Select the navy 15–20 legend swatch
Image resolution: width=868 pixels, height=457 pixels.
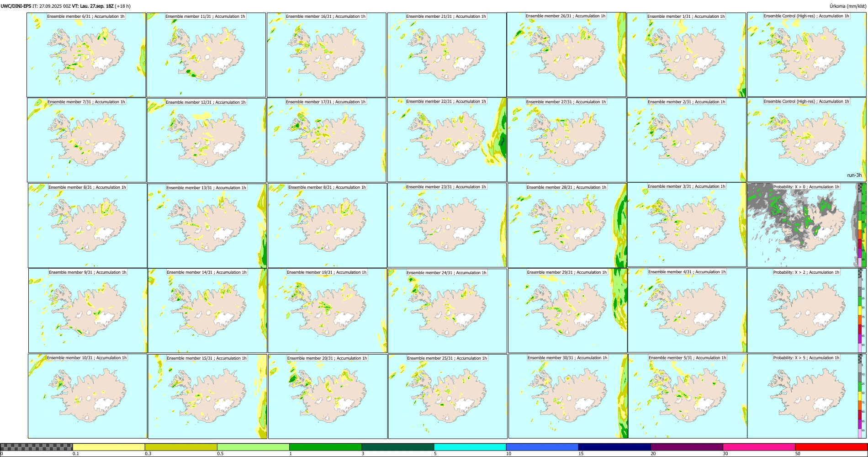[614, 447]
